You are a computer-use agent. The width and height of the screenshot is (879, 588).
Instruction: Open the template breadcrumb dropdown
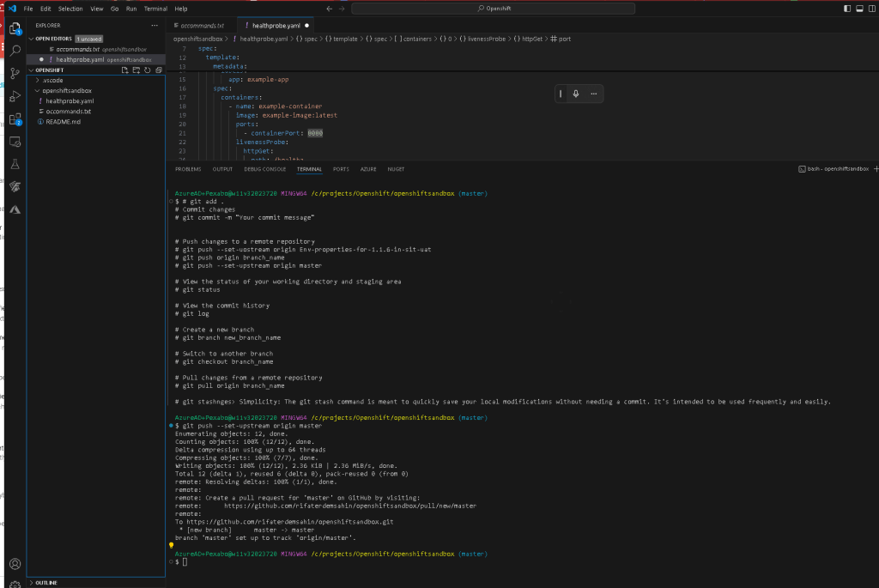click(x=342, y=39)
